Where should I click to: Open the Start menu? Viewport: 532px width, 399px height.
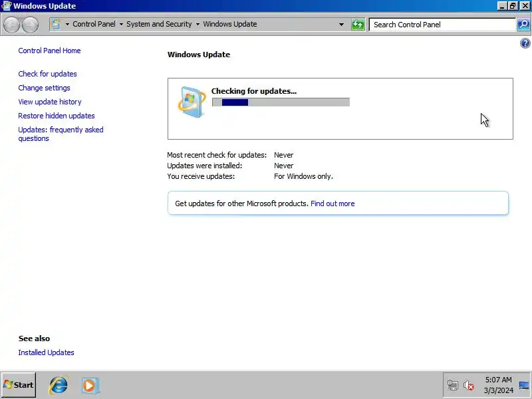[x=19, y=385]
